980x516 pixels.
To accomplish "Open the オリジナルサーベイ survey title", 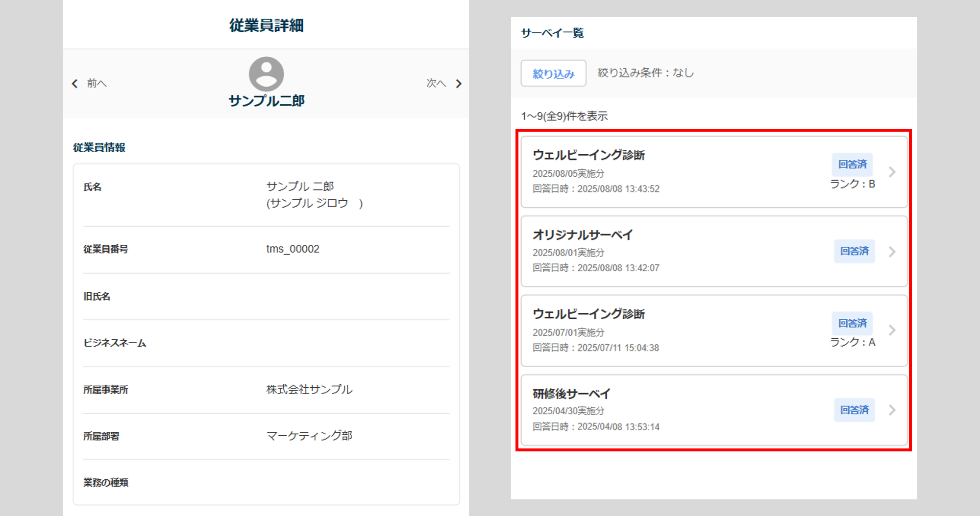I will pos(583,235).
